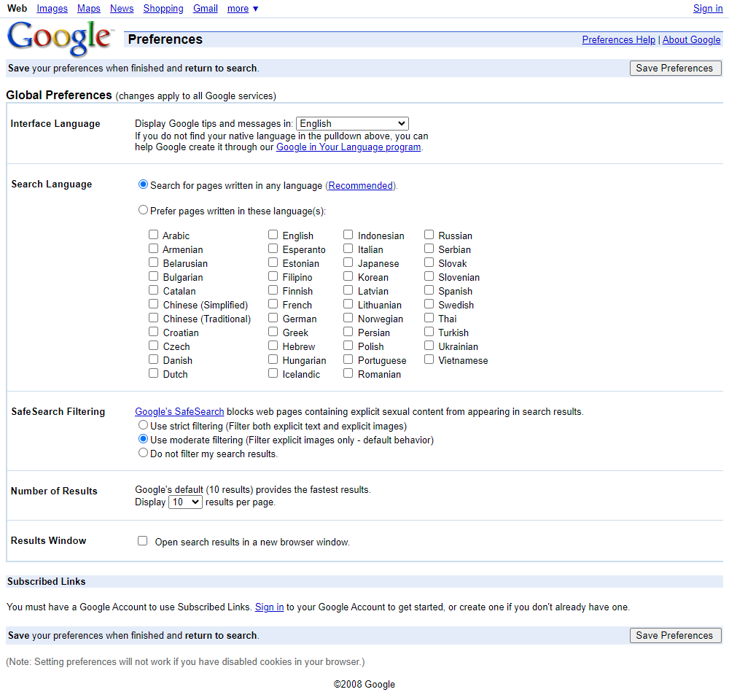Open Gmail from the top bar
Viewport: 729px width, 700px height.
[206, 8]
